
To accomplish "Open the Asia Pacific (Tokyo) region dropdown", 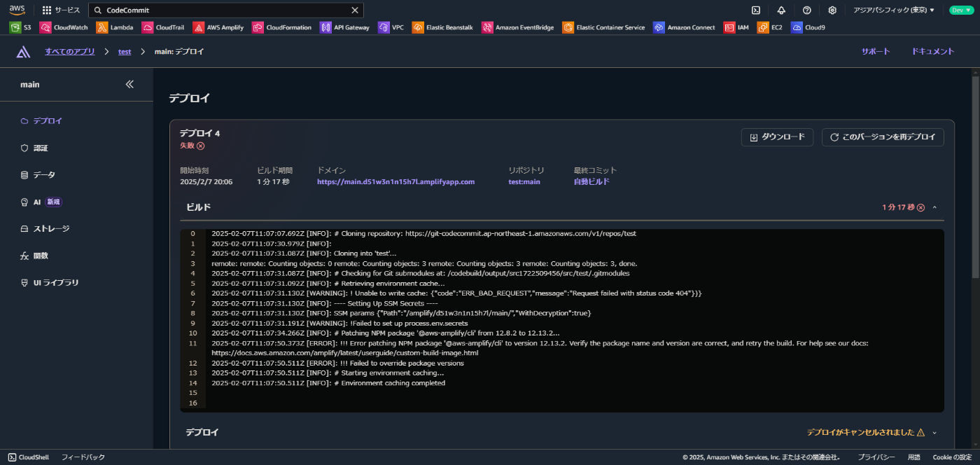I will [894, 11].
